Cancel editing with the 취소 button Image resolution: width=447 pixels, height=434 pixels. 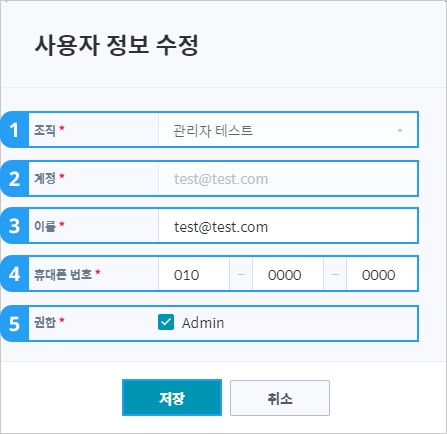pyautogui.click(x=280, y=398)
